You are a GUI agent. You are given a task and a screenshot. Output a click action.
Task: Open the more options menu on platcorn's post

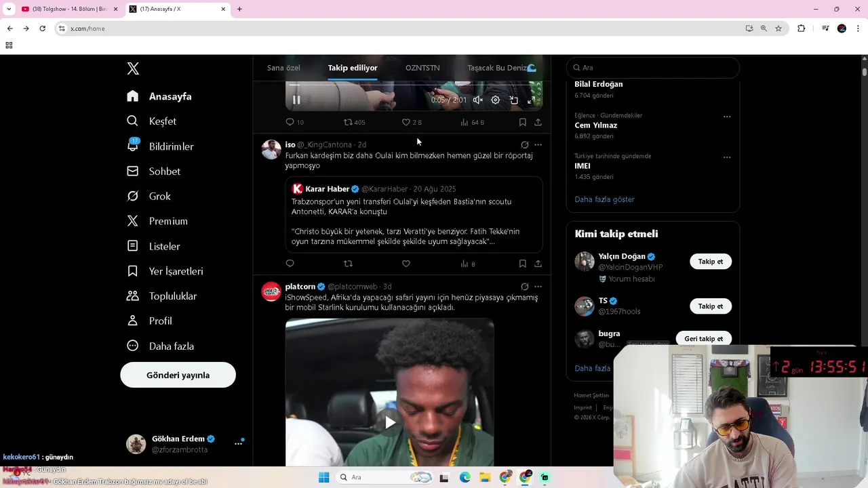point(538,287)
